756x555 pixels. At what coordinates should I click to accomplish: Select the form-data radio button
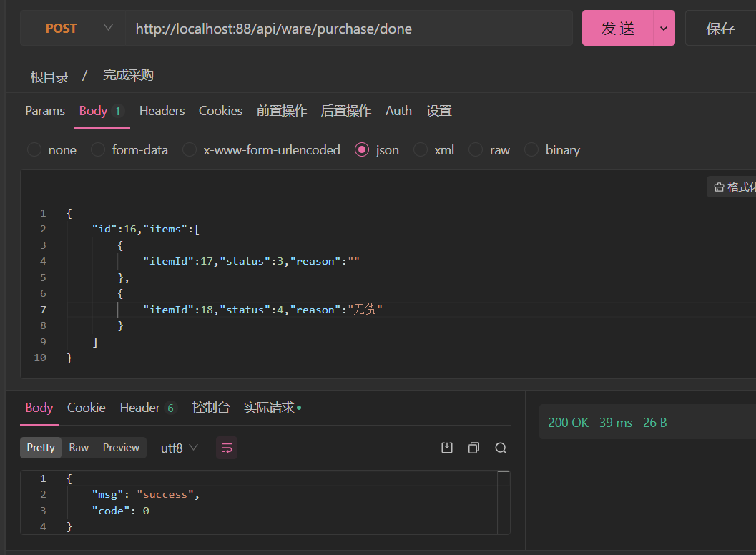[x=98, y=150]
